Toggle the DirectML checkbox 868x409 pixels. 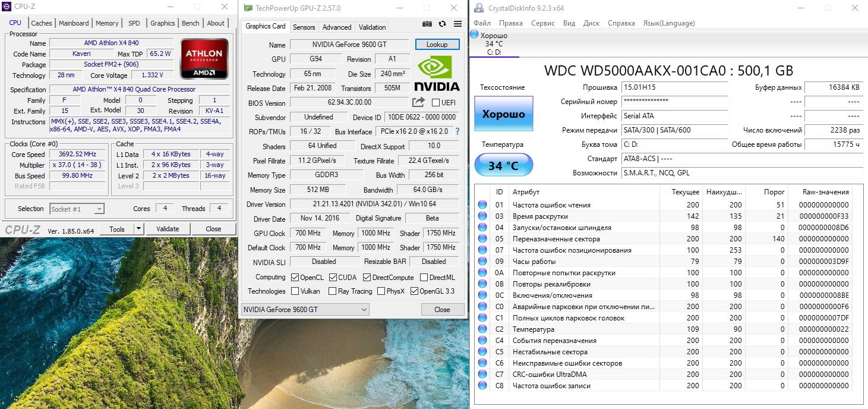click(424, 278)
